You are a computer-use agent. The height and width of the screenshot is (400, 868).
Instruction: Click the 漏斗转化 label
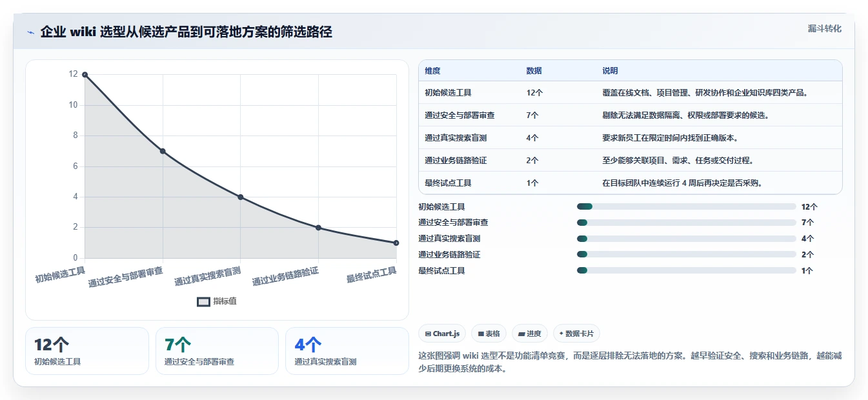coord(825,28)
